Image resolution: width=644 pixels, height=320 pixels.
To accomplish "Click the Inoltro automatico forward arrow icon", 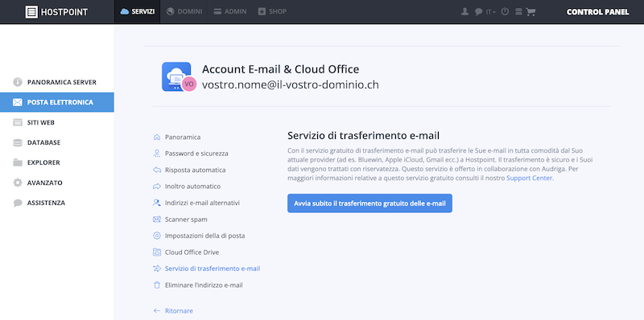I will point(156,187).
